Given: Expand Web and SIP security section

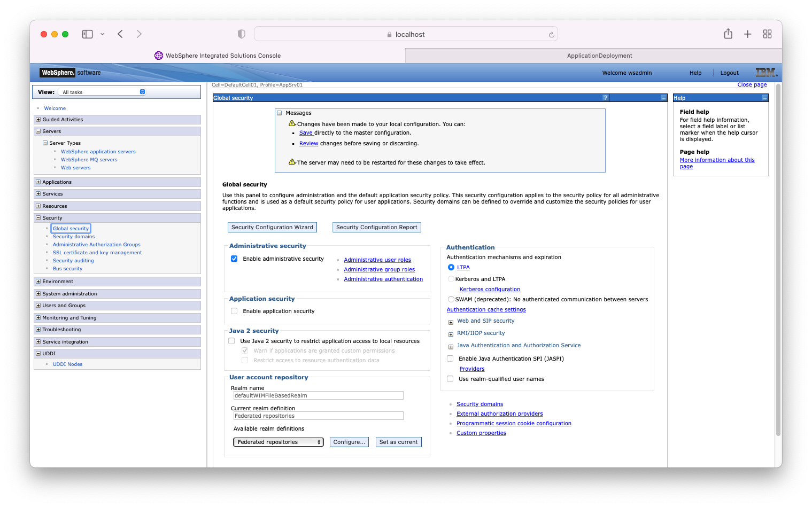Looking at the screenshot, I should click(451, 322).
